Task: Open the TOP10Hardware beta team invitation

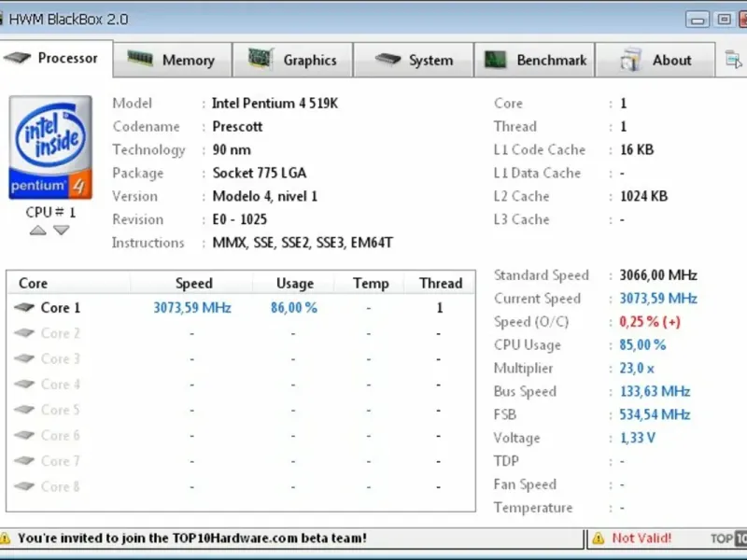Action: [x=192, y=539]
